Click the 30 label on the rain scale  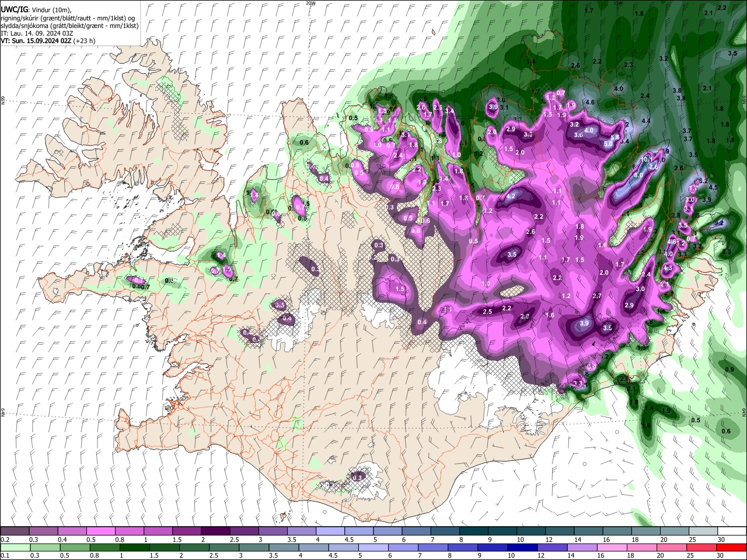click(720, 556)
